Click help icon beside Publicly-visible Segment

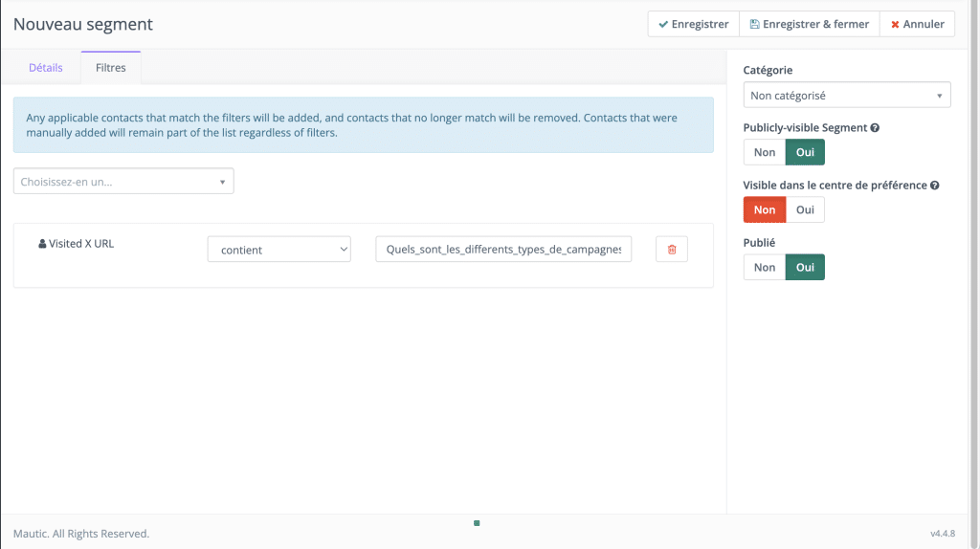point(875,128)
